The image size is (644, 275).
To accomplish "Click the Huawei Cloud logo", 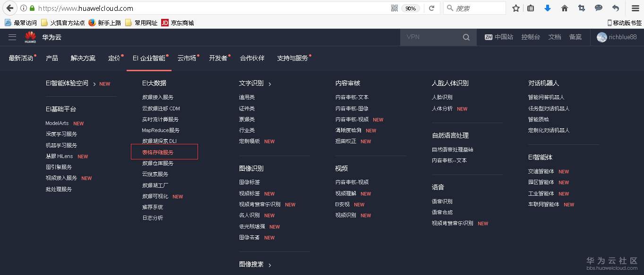I will [x=30, y=37].
